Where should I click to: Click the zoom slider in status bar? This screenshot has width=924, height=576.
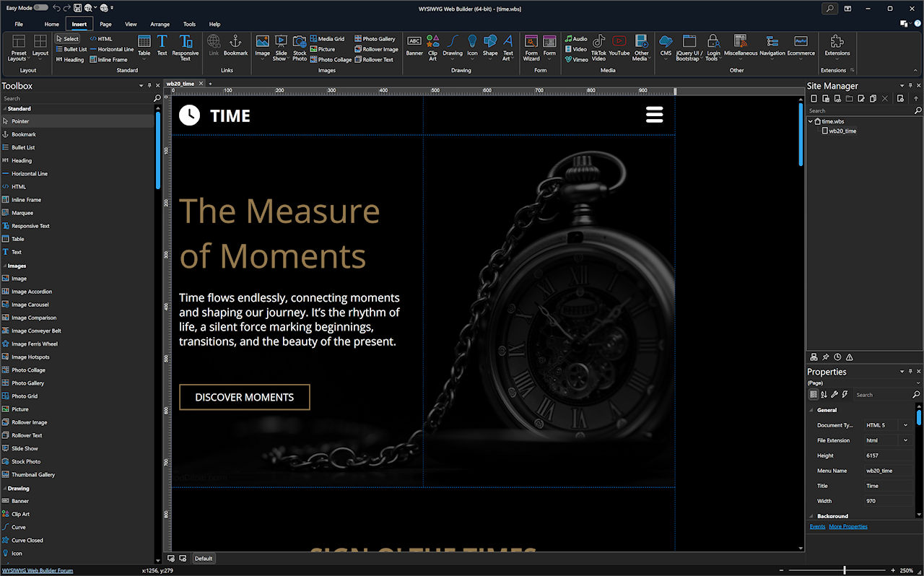pos(844,570)
